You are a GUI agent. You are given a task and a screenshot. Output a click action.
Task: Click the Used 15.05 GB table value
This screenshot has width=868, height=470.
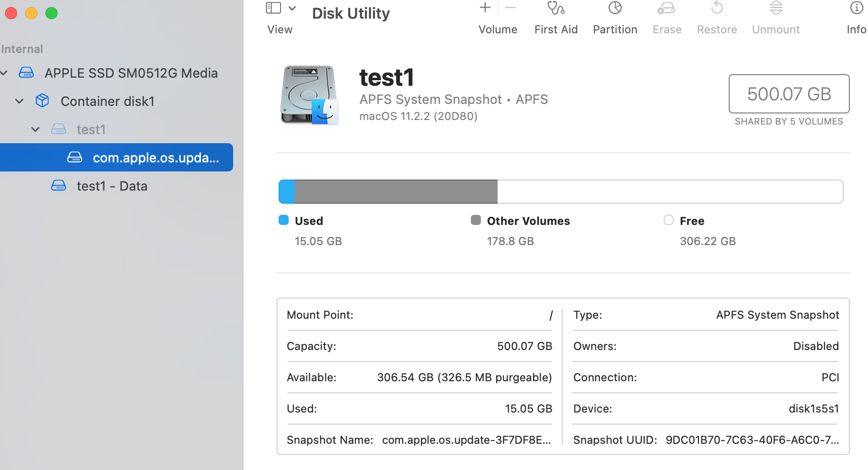point(529,409)
